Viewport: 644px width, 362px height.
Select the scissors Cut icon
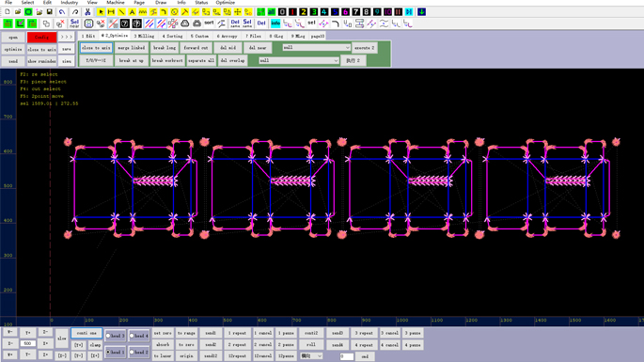pyautogui.click(x=87, y=12)
